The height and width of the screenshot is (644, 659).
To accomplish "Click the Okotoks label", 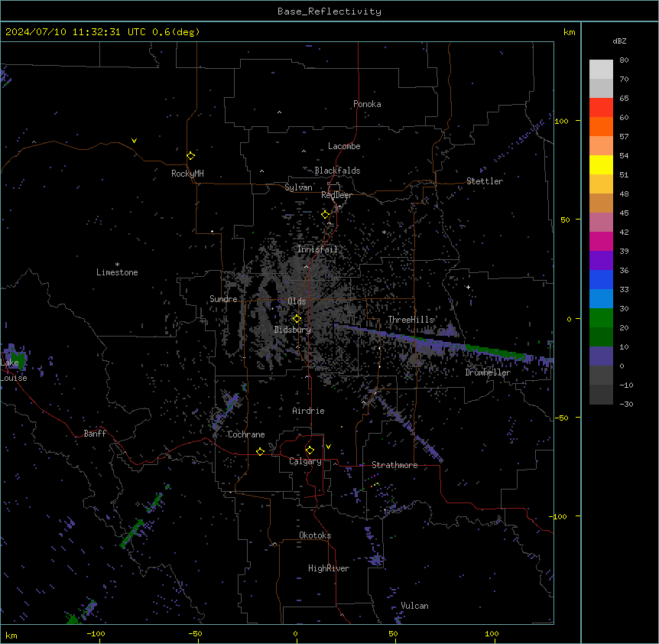I will (315, 535).
